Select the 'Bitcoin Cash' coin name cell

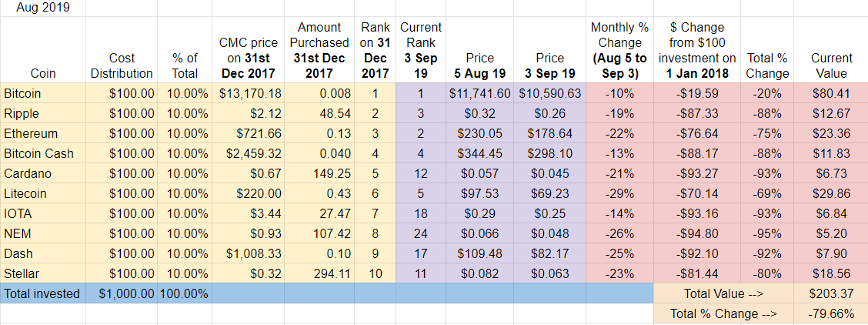(42, 153)
